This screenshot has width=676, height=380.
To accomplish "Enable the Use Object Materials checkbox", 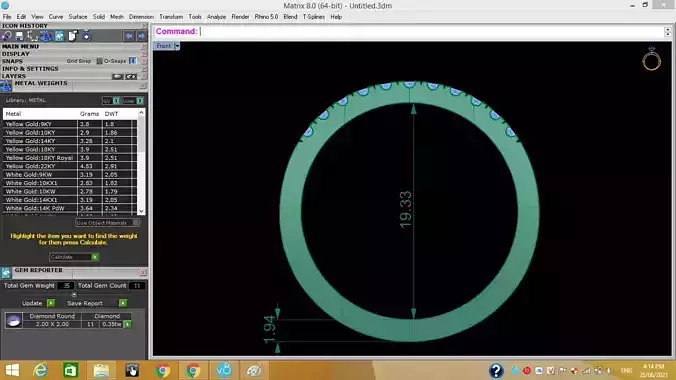I will [136, 223].
